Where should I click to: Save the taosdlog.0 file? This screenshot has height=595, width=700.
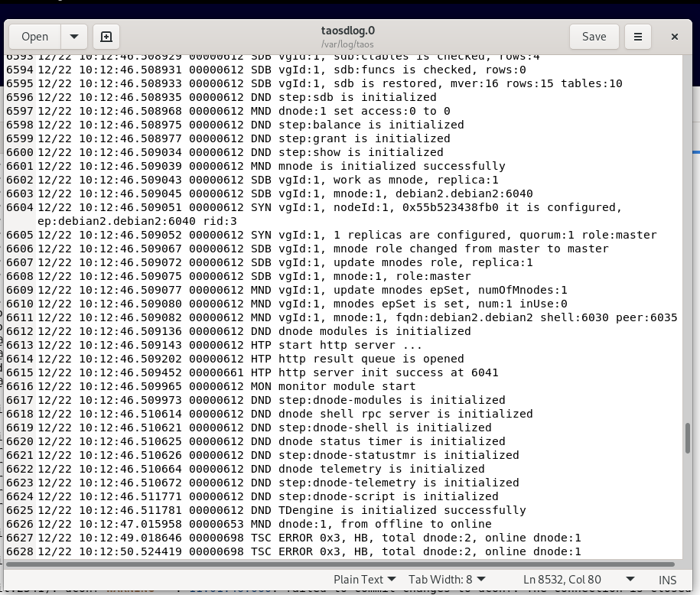pos(594,36)
